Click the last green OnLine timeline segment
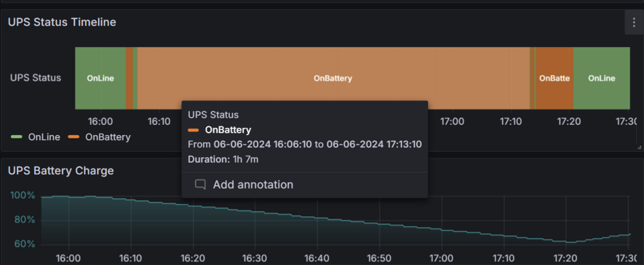Viewport: 644px width, 265px height. [x=601, y=78]
